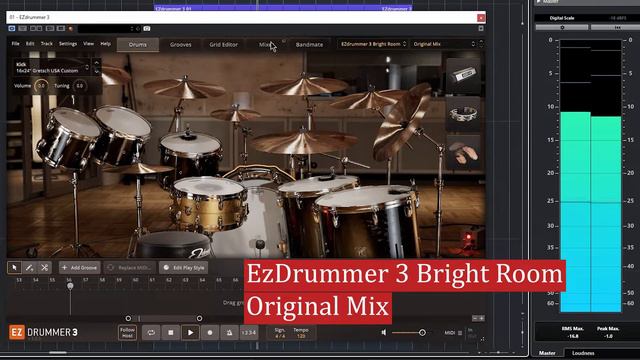Click the Add Groove button

pyautogui.click(x=80, y=268)
